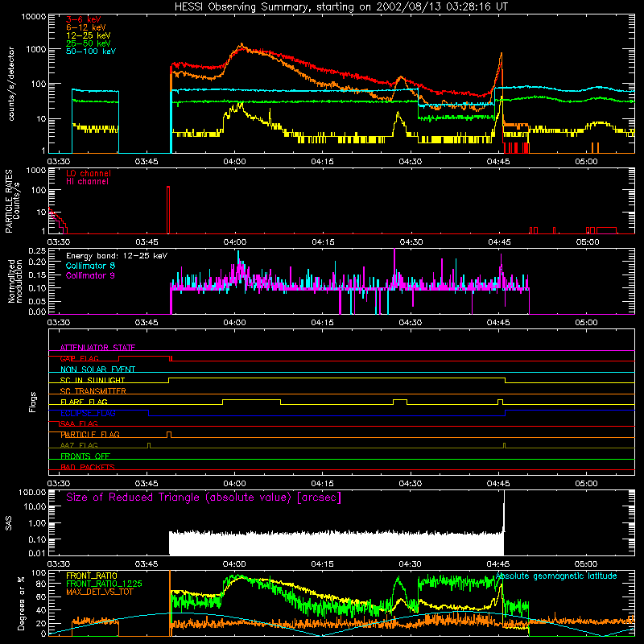Click the counts/s/detector y-axis label

11,84
